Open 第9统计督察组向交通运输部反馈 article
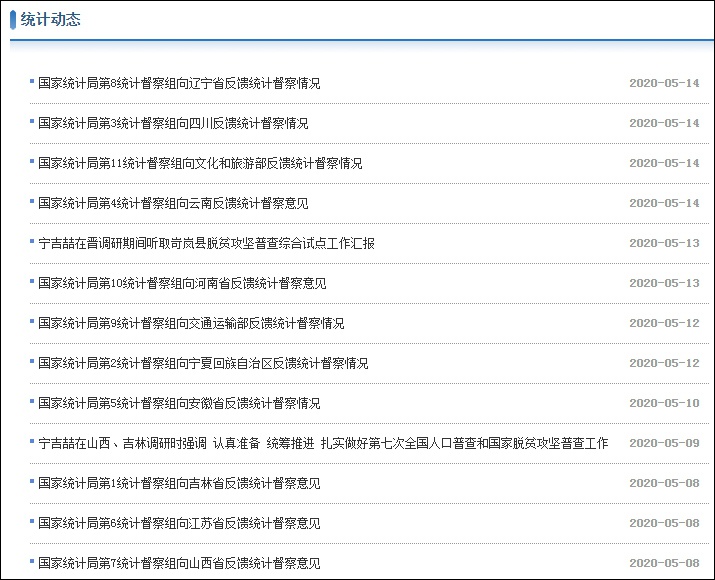 pos(191,323)
